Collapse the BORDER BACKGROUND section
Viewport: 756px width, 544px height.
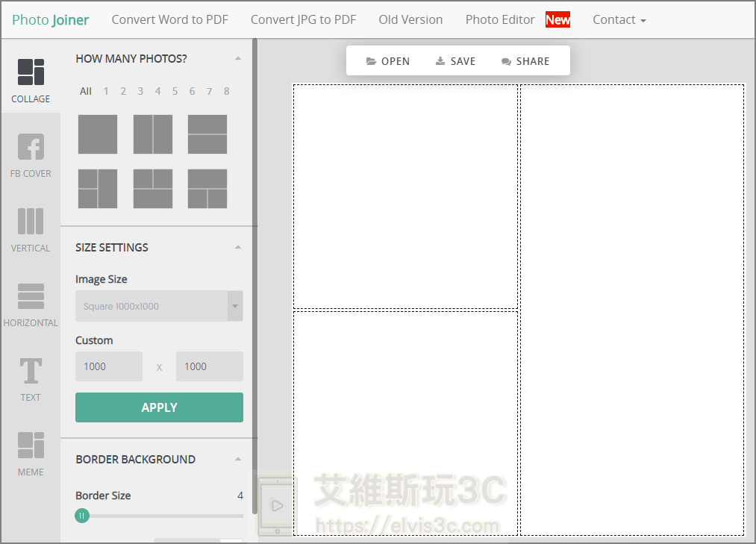[x=238, y=458]
